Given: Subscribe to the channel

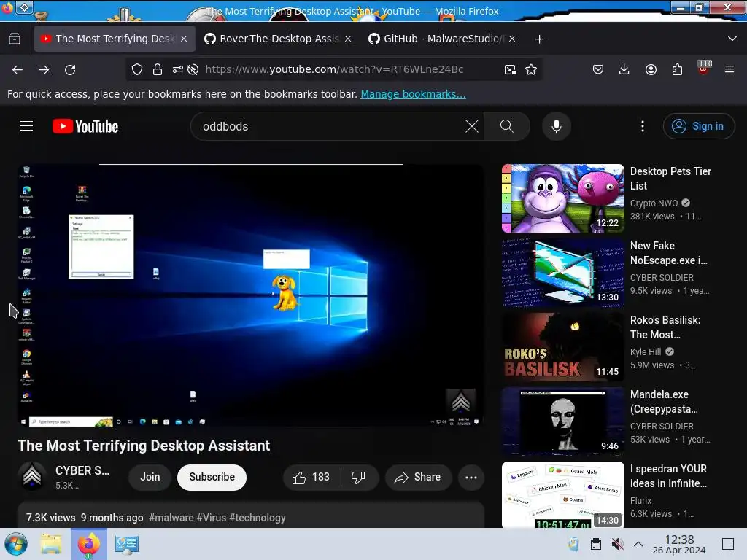Looking at the screenshot, I should 212,477.
